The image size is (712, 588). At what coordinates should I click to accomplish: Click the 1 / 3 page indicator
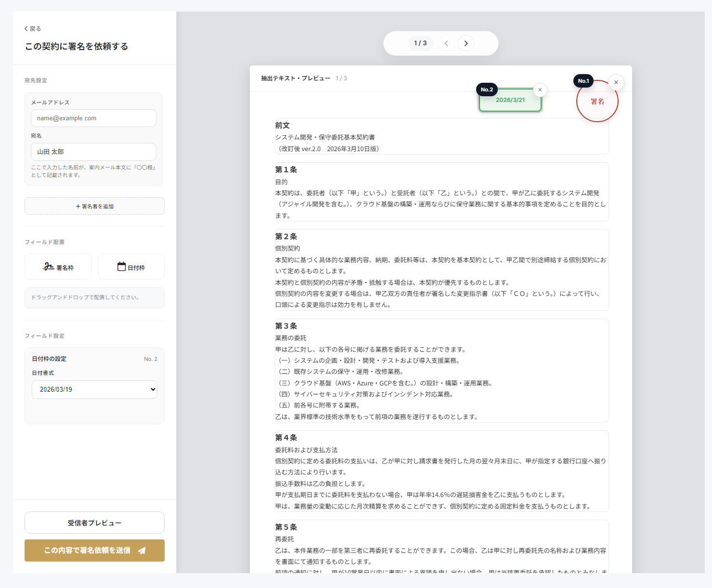[x=420, y=43]
